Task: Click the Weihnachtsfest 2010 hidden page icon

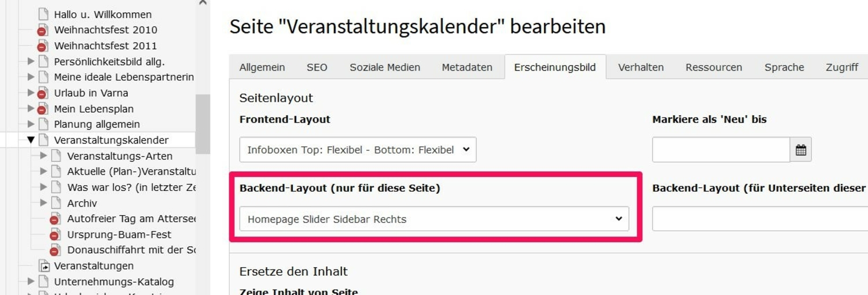Action: (x=42, y=30)
